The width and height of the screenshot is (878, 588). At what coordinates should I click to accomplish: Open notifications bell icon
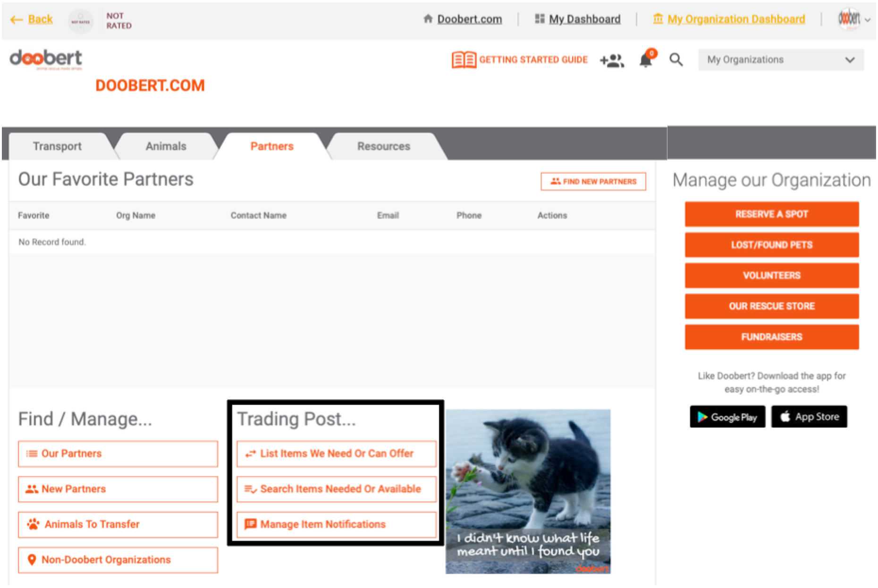click(646, 59)
